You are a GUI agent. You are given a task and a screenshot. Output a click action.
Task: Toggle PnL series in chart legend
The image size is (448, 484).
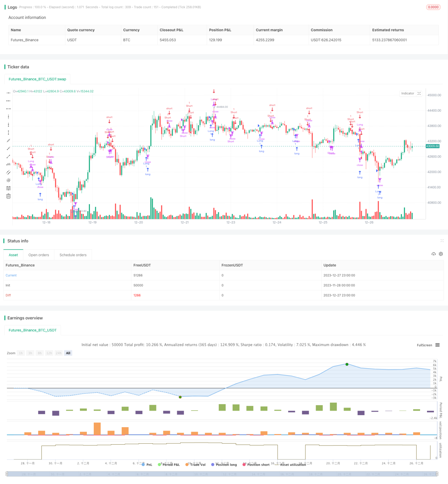click(147, 465)
